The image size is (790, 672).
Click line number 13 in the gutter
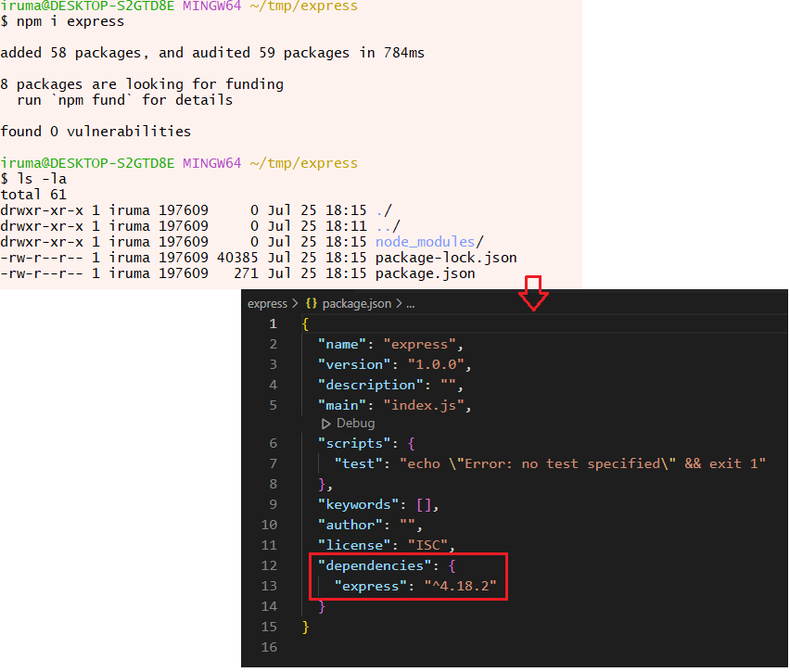pyautogui.click(x=269, y=587)
